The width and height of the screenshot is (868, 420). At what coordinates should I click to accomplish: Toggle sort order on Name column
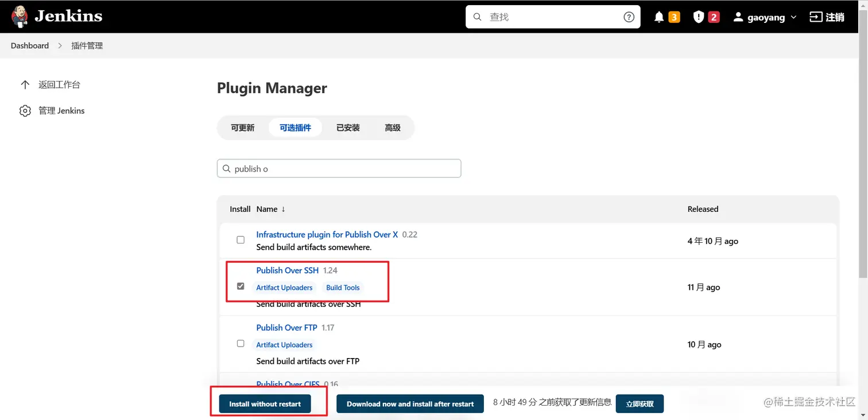coord(271,209)
